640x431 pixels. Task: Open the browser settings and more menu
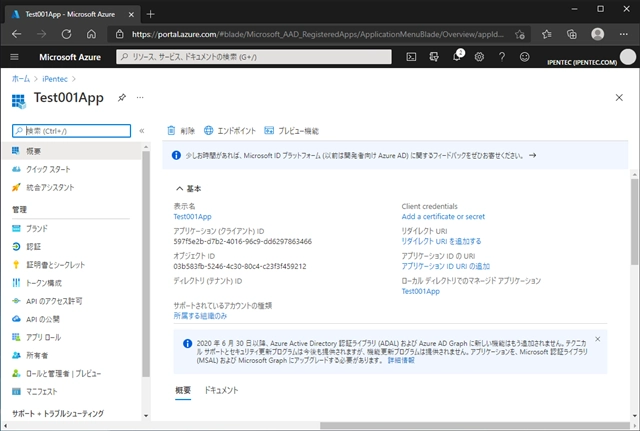coord(624,34)
